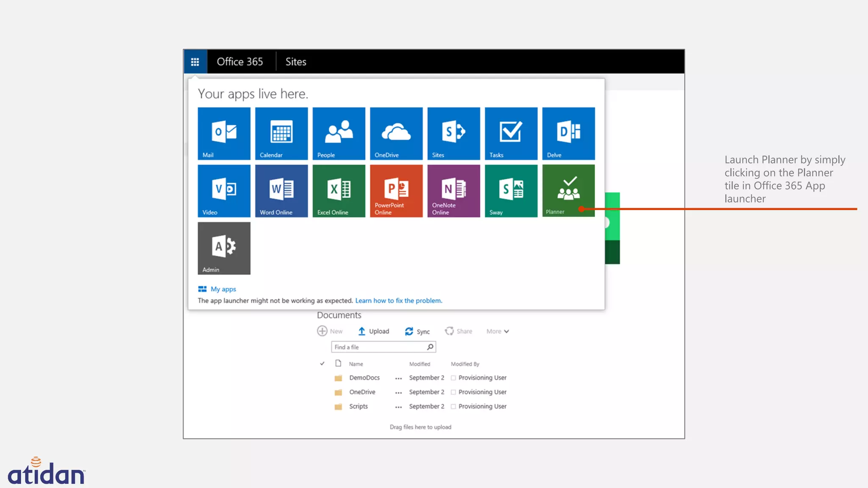Viewport: 868px width, 488px height.
Task: Launch Word Online tile
Action: click(281, 191)
